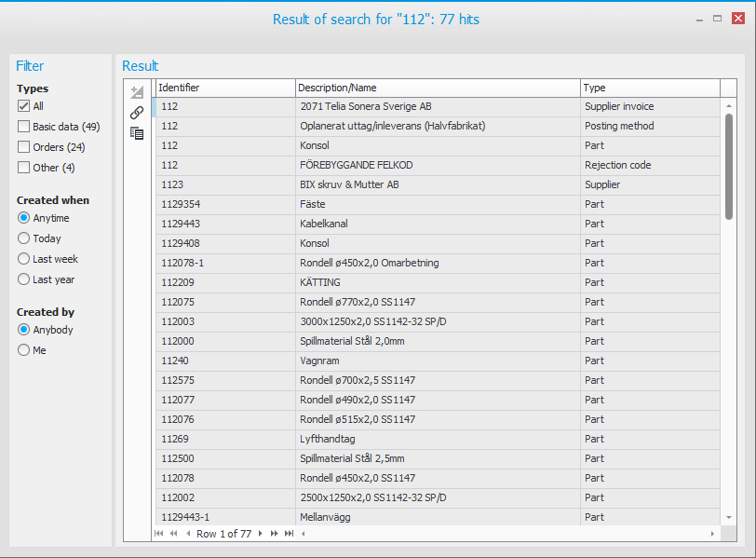Enable the Basic data (49) filter
The height and width of the screenshot is (558, 756).
click(x=24, y=127)
